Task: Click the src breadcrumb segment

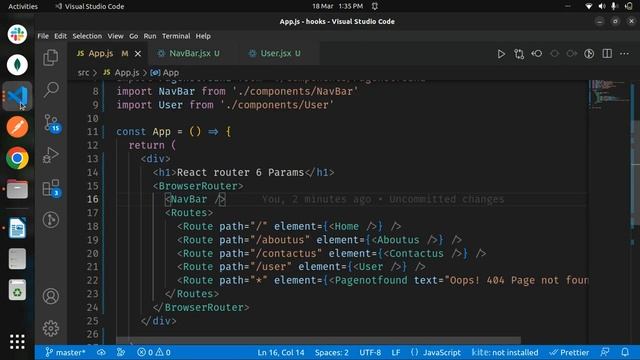Action: pos(83,73)
